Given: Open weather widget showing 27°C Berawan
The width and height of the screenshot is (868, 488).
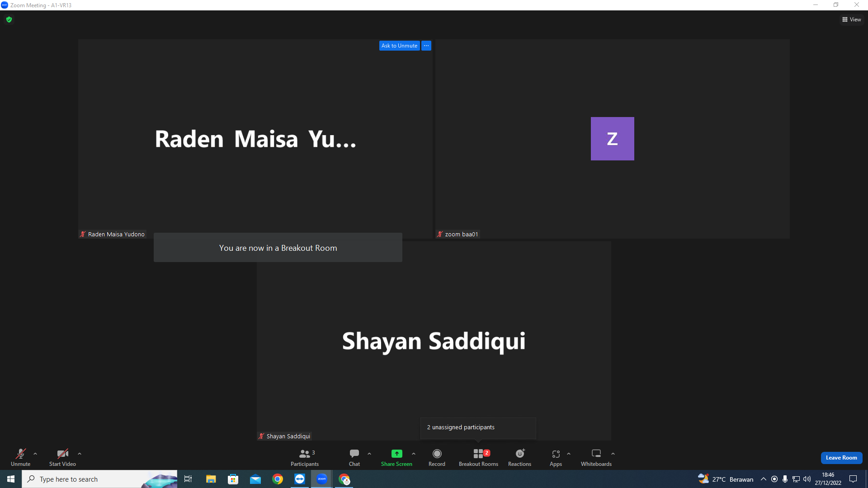Looking at the screenshot, I should coord(726,479).
